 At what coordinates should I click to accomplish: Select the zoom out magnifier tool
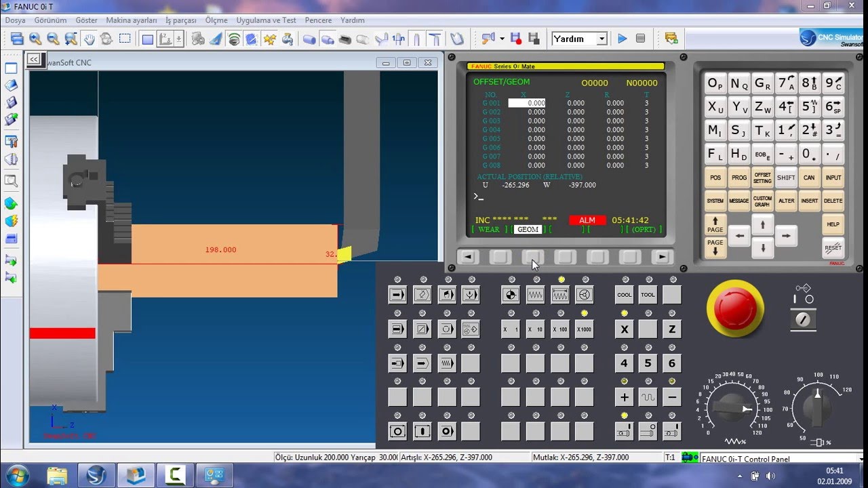[x=53, y=39]
